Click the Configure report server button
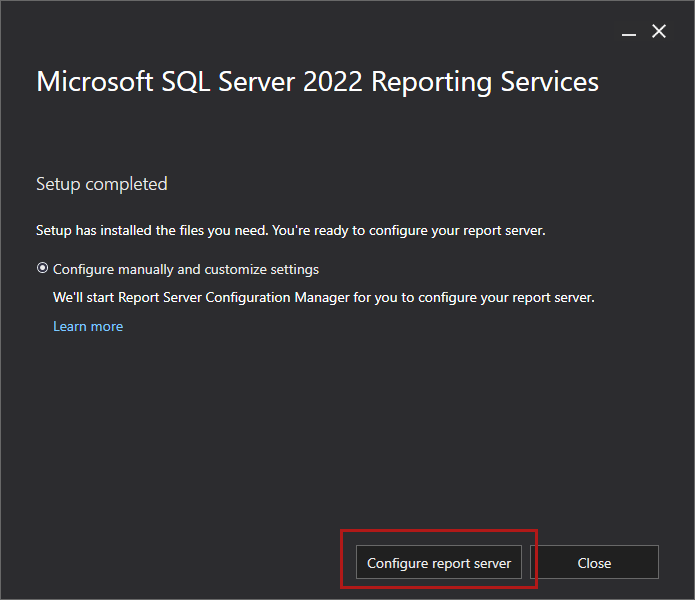The width and height of the screenshot is (695, 600). point(438,563)
